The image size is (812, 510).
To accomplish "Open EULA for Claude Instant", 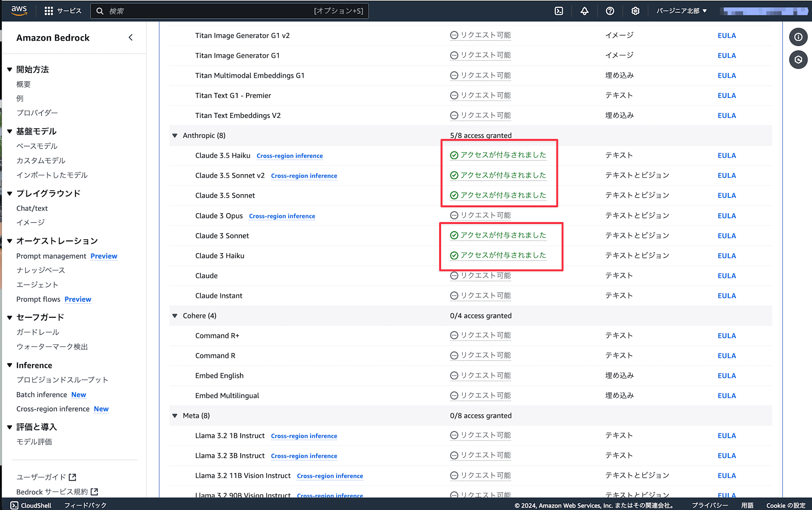I will (727, 295).
